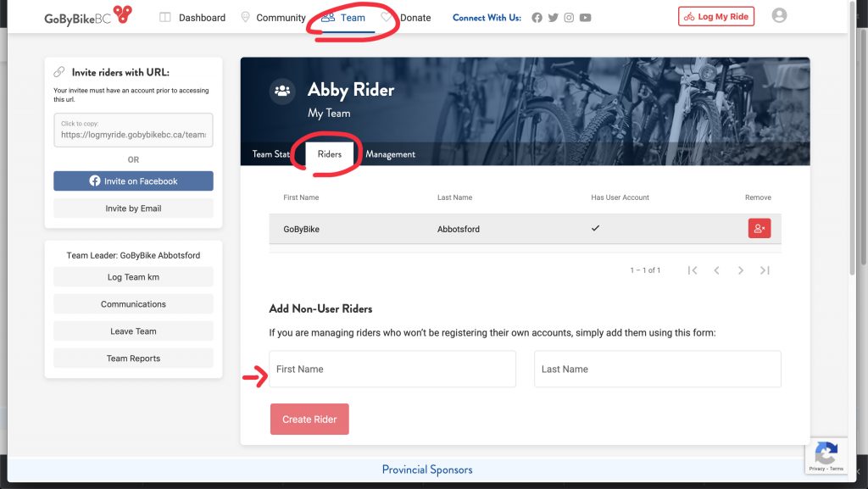Click the Invite on Facebook button
This screenshot has width=868, height=489.
pyautogui.click(x=133, y=181)
